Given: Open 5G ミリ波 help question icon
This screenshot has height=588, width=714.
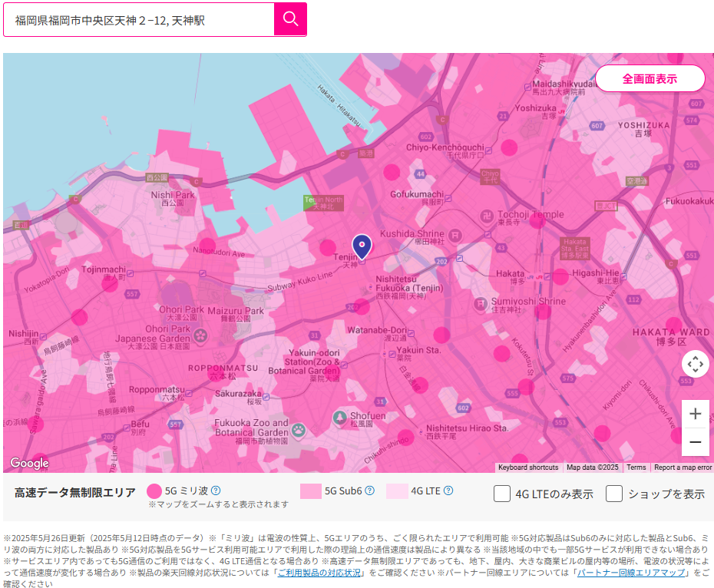Looking at the screenshot, I should pos(217,491).
